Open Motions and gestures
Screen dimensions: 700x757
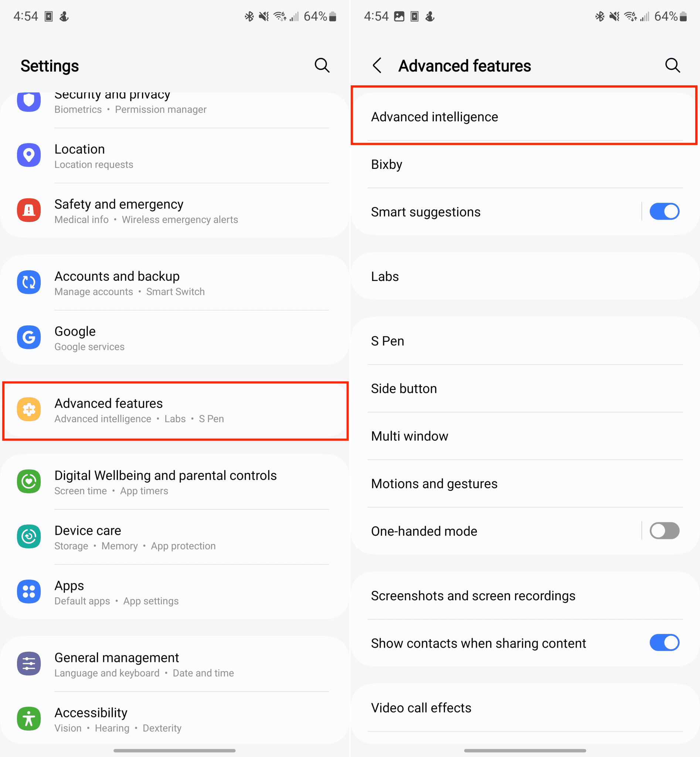(x=525, y=483)
